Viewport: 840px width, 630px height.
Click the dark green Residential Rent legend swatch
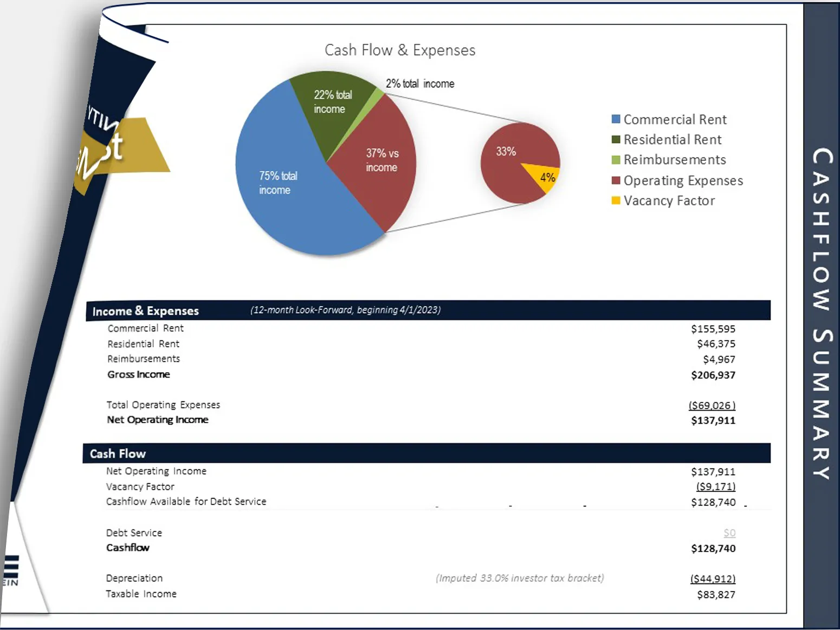click(616, 140)
